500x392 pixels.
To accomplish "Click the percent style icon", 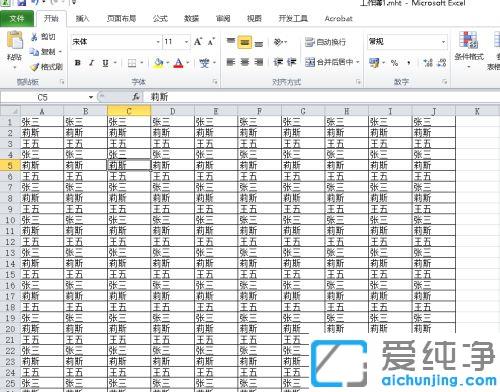I will tap(394, 62).
